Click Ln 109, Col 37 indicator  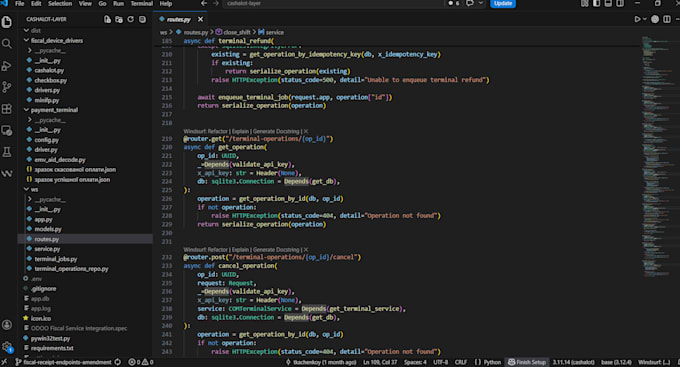coord(380,362)
